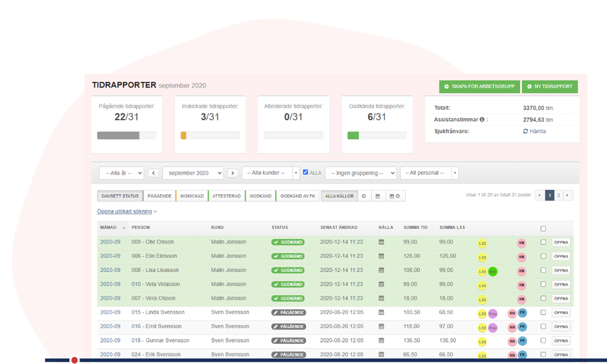Go to page 2 of results
The image size is (607, 364).
[559, 195]
